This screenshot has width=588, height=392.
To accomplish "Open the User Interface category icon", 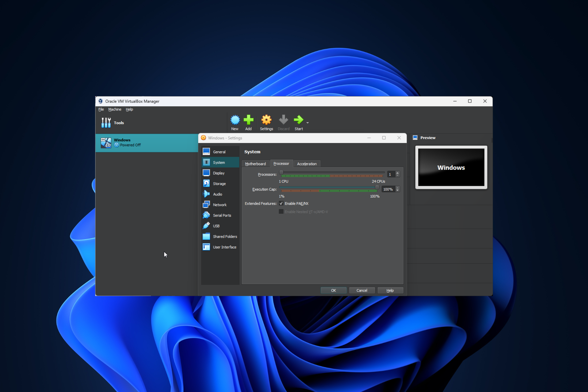I will coord(206,247).
